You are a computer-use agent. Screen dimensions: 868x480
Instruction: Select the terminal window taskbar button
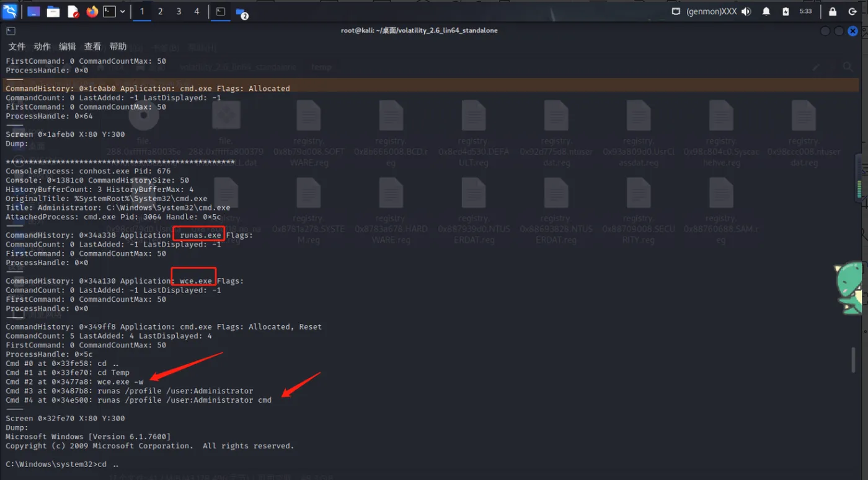221,11
